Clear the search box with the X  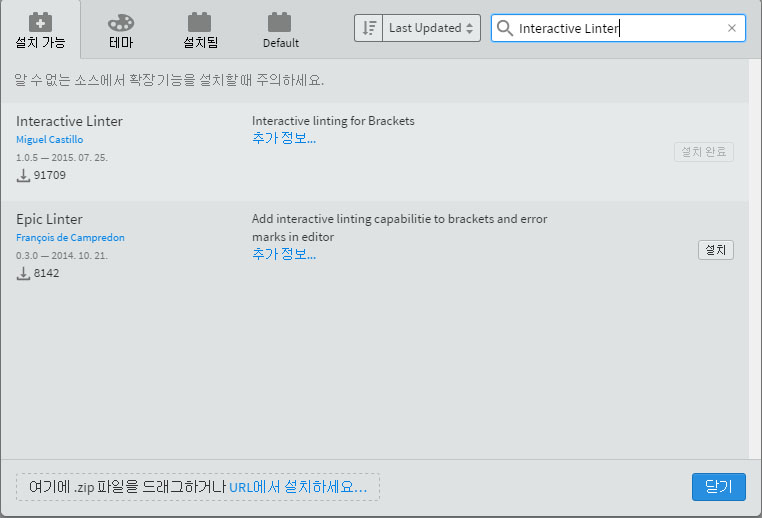732,28
